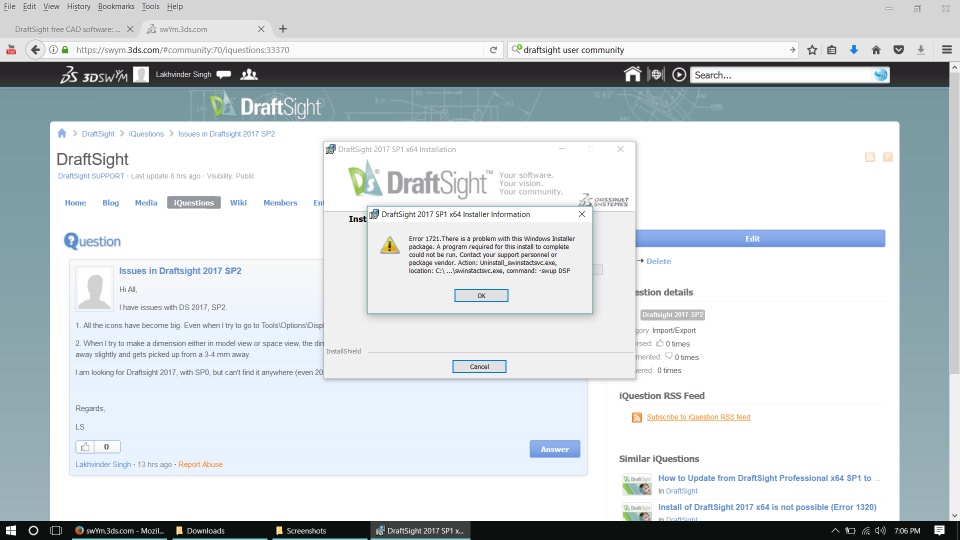Open the Lakhvinder Singh author link
This screenshot has height=540, width=960.
click(103, 465)
